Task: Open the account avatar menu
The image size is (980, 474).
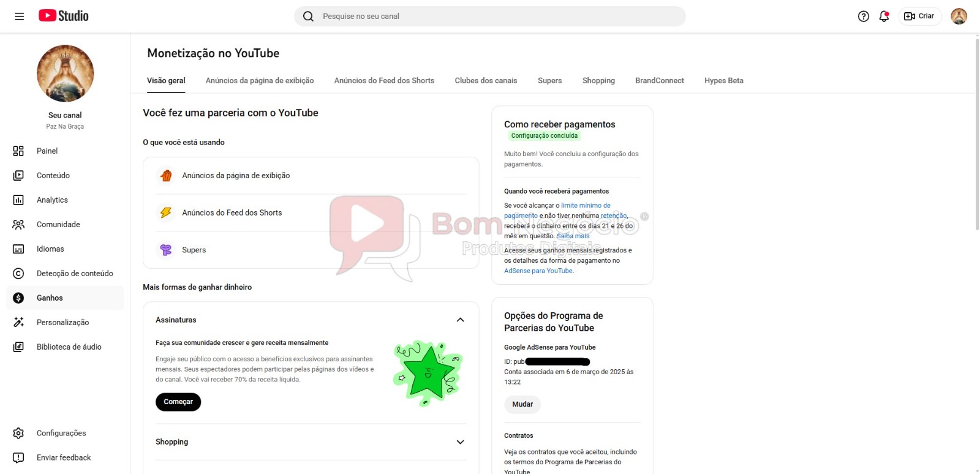Action: (958, 17)
